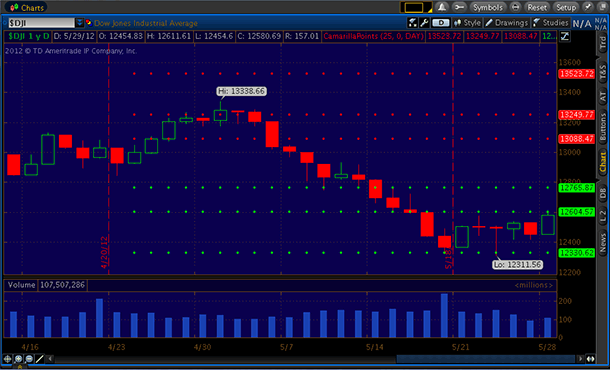Toggle the quick-study flask icon button
The height and width of the screenshot is (370, 610).
[x=412, y=23]
